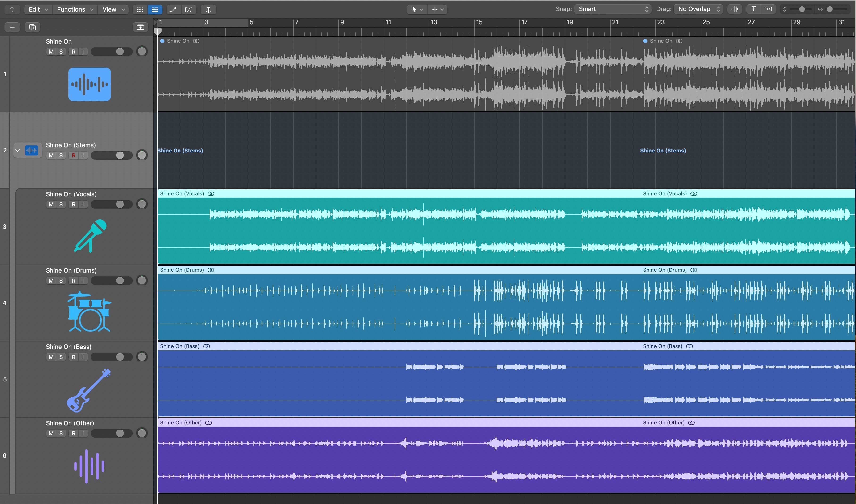Click Shine On track pan knob
Screen dimensions: 856x504
142,52
